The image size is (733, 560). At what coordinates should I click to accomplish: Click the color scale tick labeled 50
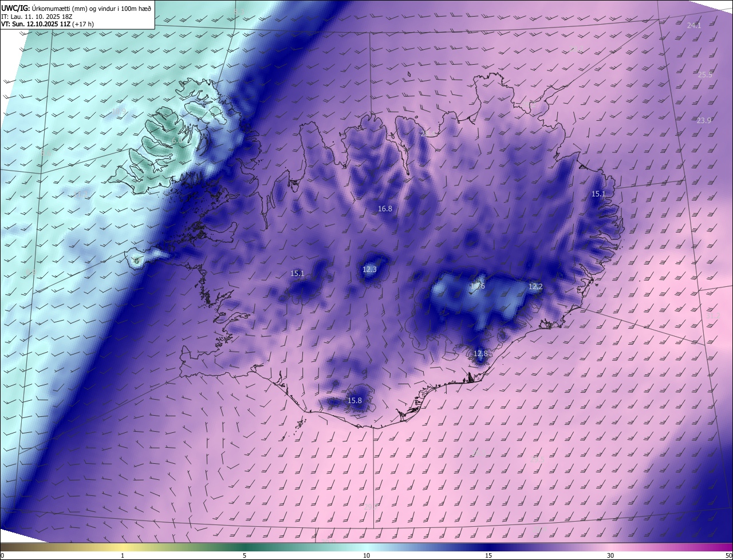pyautogui.click(x=728, y=555)
